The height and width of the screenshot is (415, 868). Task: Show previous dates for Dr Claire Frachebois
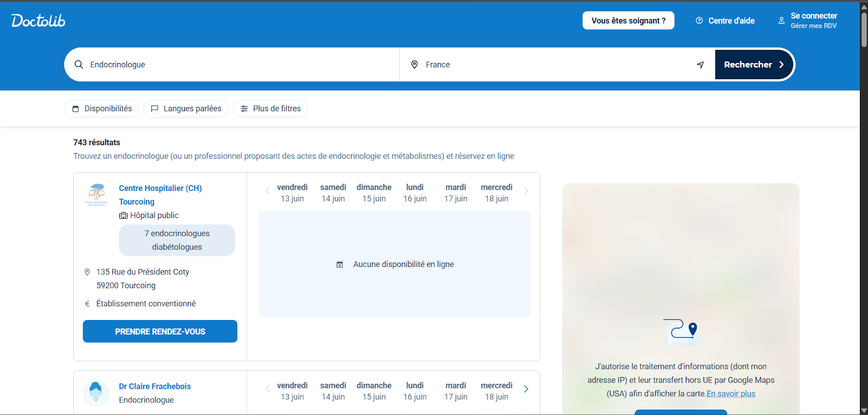267,389
